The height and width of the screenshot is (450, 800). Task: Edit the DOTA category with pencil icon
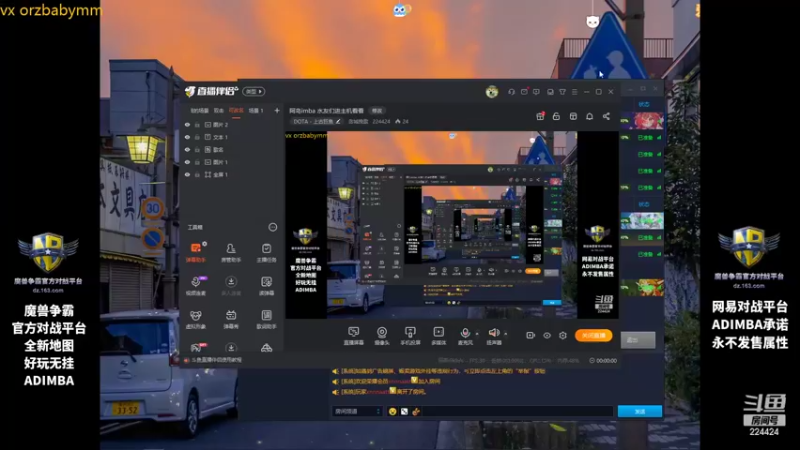(x=338, y=121)
